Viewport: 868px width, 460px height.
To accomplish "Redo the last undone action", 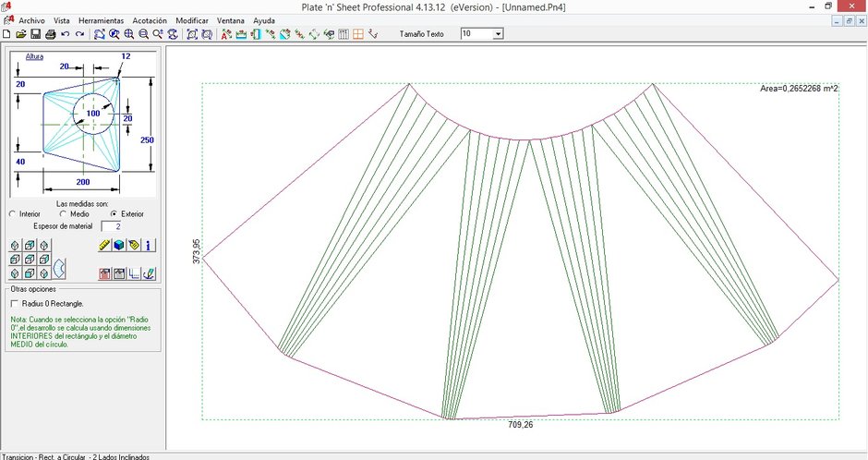I will point(79,34).
